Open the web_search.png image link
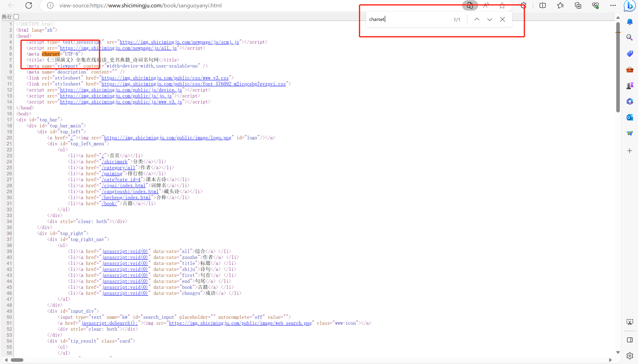The image size is (638, 364). coord(240,323)
